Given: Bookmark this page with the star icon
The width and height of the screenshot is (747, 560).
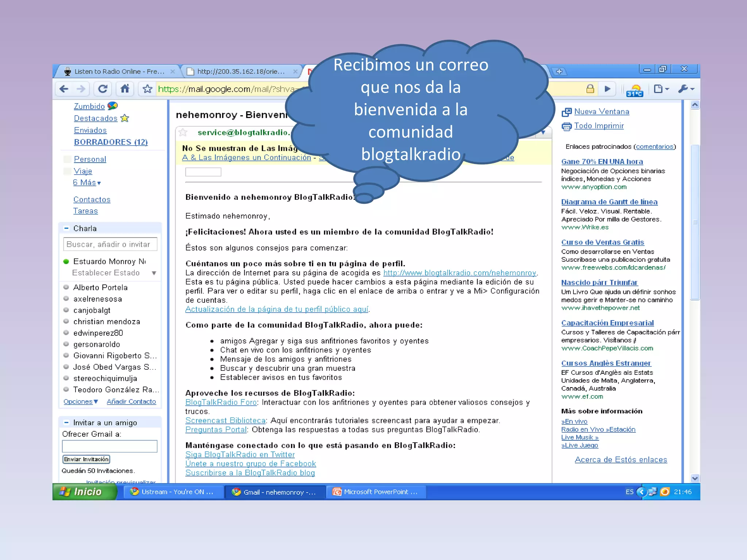Looking at the screenshot, I should click(147, 89).
